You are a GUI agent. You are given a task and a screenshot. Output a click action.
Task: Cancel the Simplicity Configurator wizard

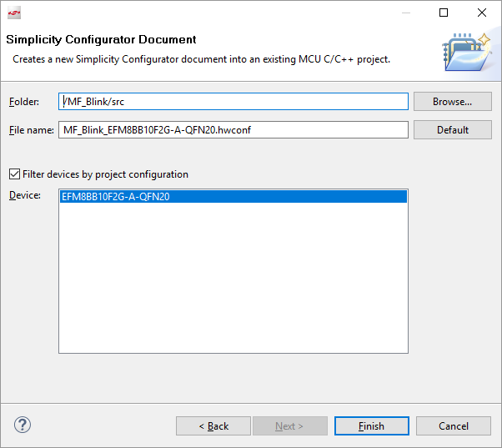click(x=454, y=426)
